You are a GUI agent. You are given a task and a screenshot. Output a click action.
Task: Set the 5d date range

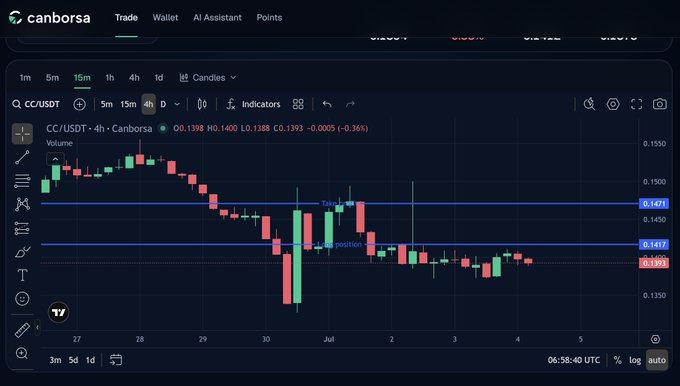click(x=73, y=360)
